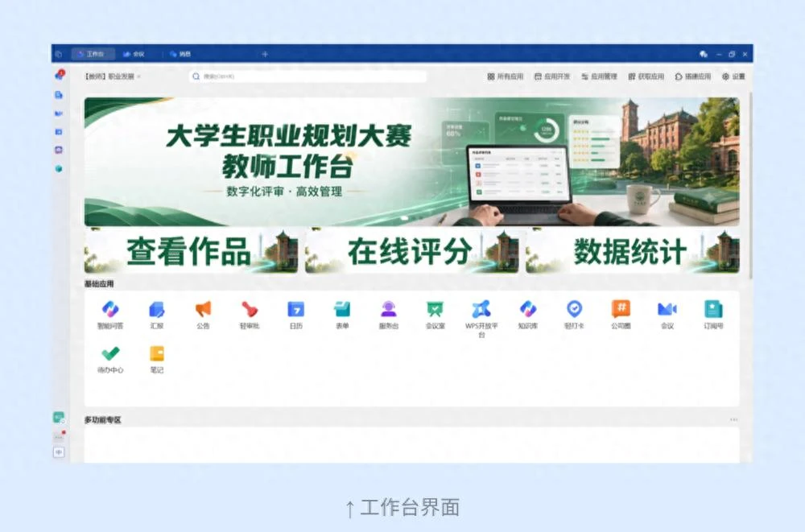Open the 查看作品 banner card
Viewport: 805px width, 532px height.
pos(191,251)
